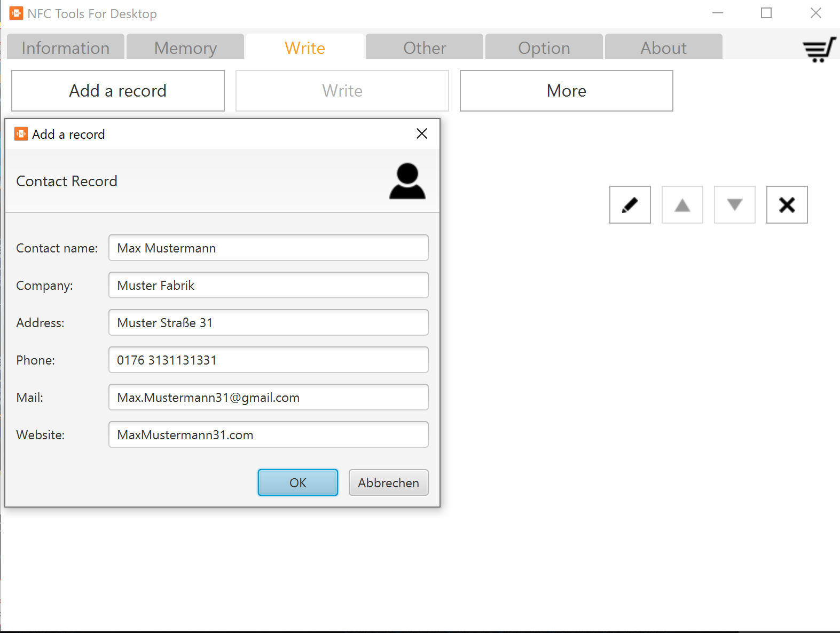Viewport: 840px width, 633px height.
Task: Move record up with the up arrow
Action: coord(682,205)
